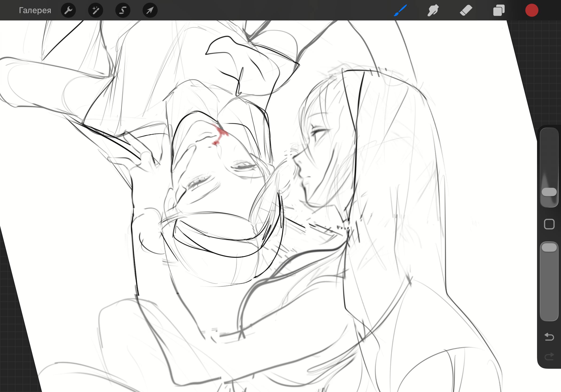Select the Eraser tool
This screenshot has height=392, width=561.
[466, 10]
